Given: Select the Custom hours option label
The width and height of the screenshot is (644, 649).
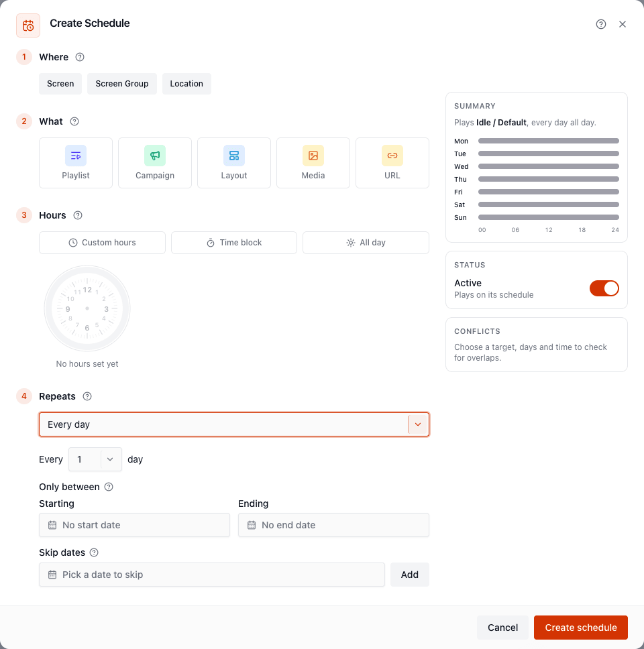Looking at the screenshot, I should tap(109, 243).
